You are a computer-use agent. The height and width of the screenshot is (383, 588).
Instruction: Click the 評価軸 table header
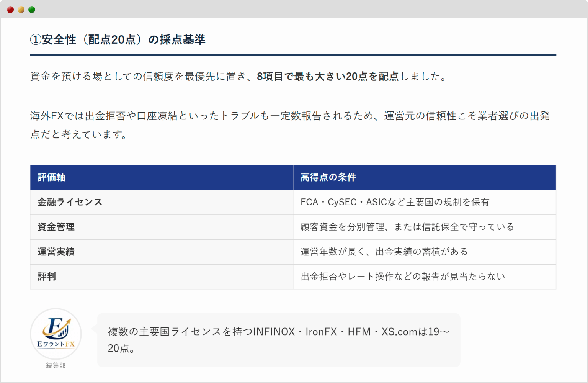point(162,177)
